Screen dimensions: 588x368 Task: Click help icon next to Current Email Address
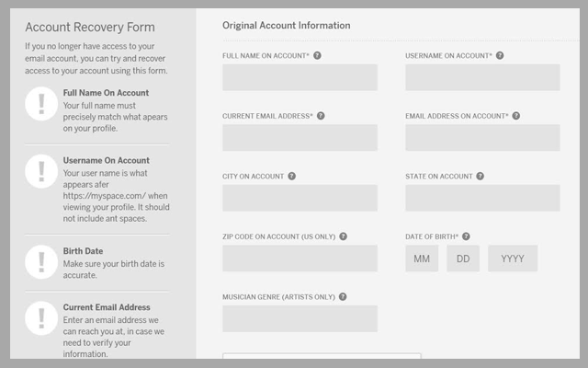pyautogui.click(x=321, y=116)
